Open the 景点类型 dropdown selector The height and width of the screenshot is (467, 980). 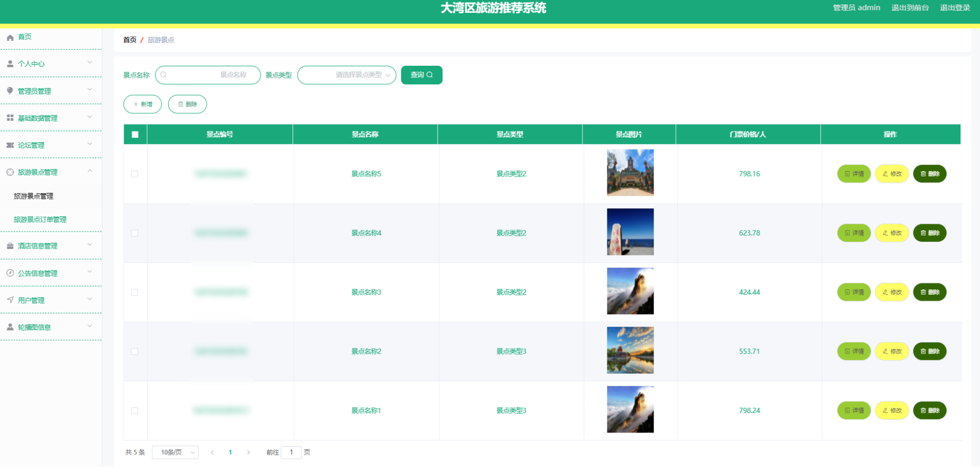point(347,75)
